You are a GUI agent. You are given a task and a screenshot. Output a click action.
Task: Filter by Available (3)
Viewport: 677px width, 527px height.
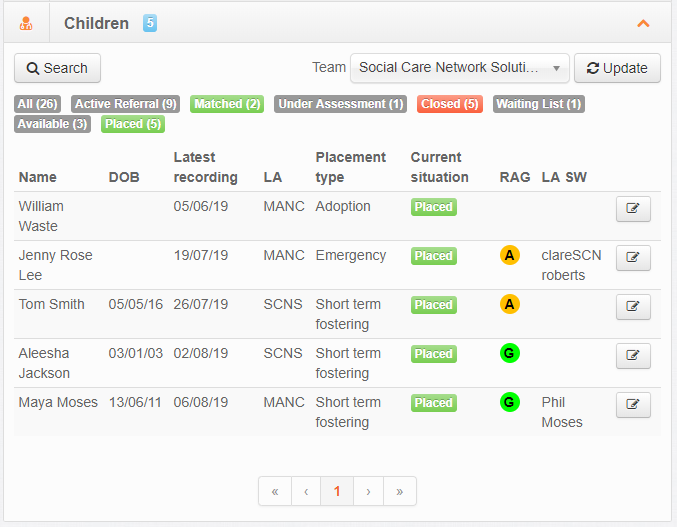[53, 124]
